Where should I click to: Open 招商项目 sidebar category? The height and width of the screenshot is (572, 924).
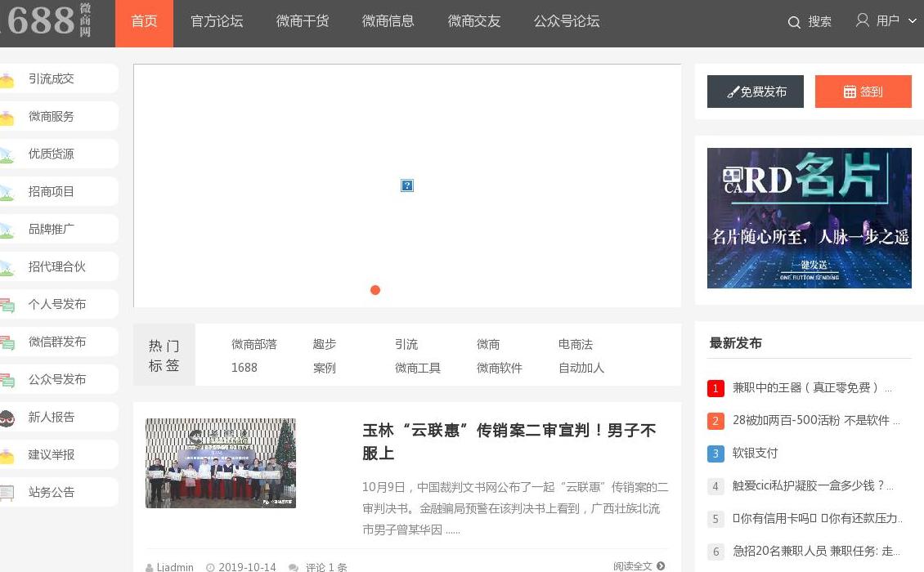[52, 192]
